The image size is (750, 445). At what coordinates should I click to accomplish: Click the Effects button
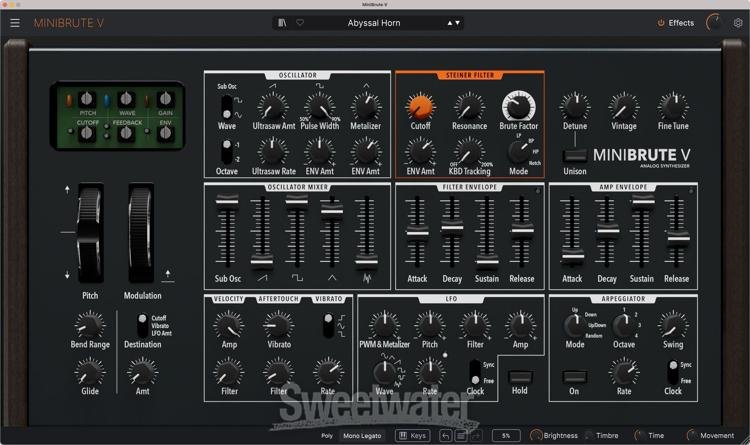tap(676, 23)
